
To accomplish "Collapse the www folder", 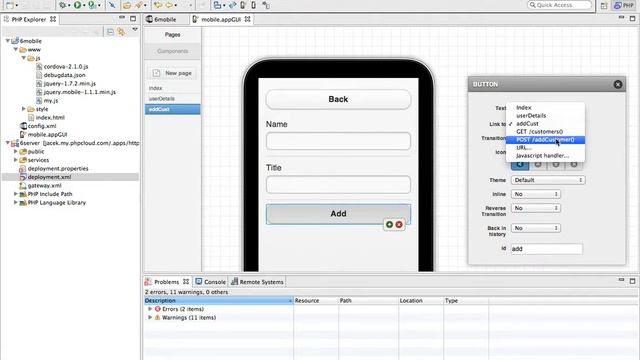I will (16, 49).
